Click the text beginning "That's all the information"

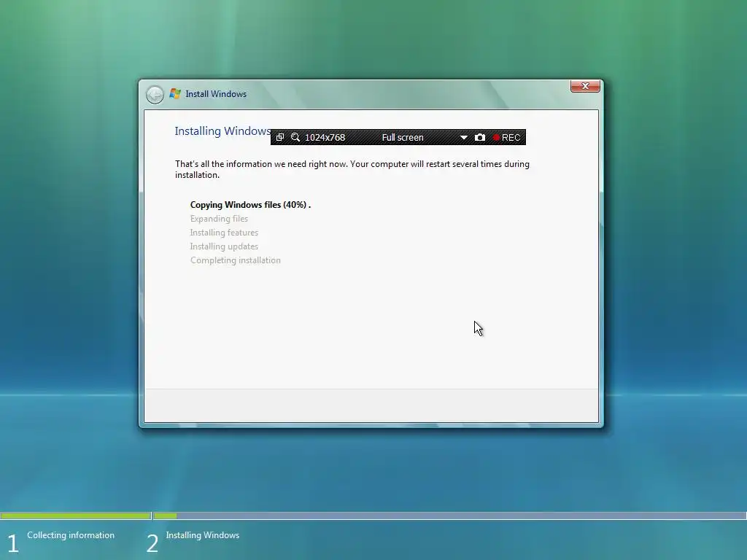click(352, 169)
